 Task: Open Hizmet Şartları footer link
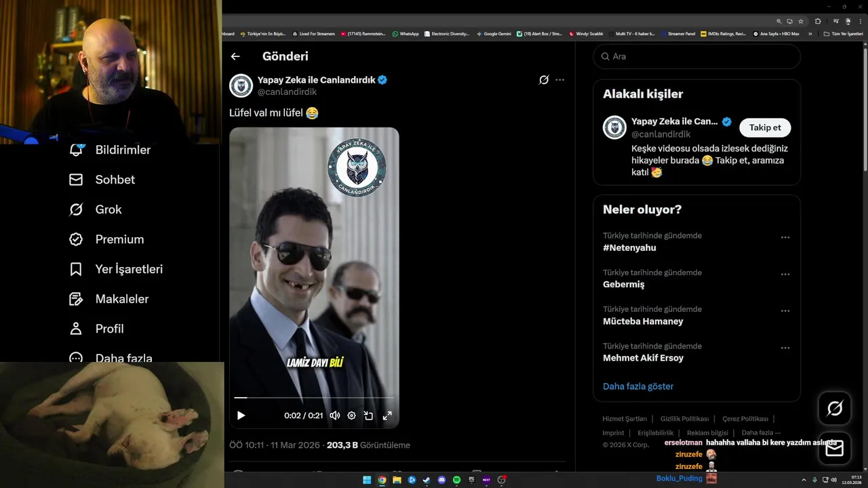(x=625, y=419)
